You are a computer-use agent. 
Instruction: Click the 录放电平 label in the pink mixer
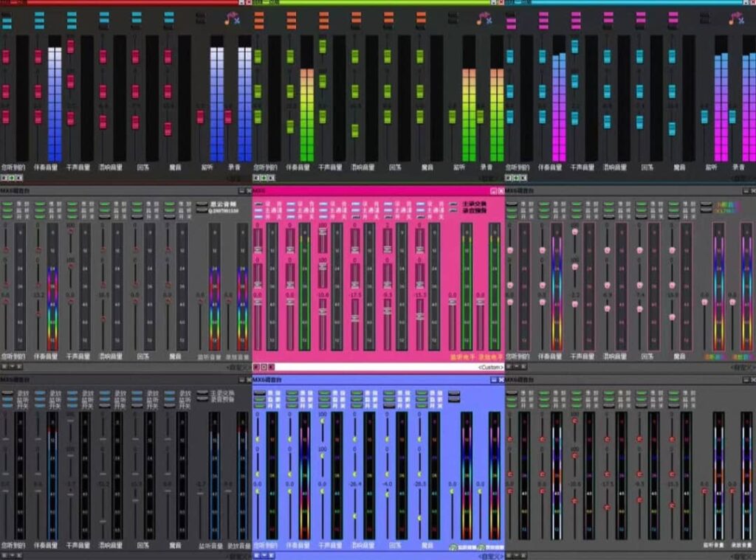pyautogui.click(x=487, y=357)
